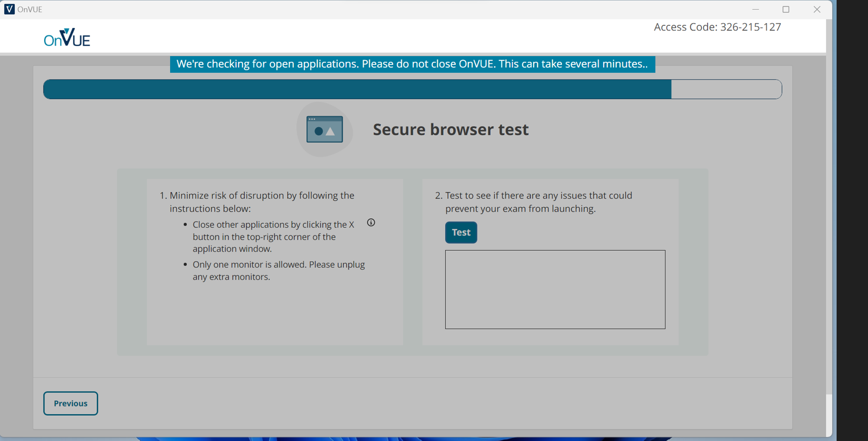Click the 'Close other applications' instruction text
Viewport: 868px width, 441px height.
273,236
